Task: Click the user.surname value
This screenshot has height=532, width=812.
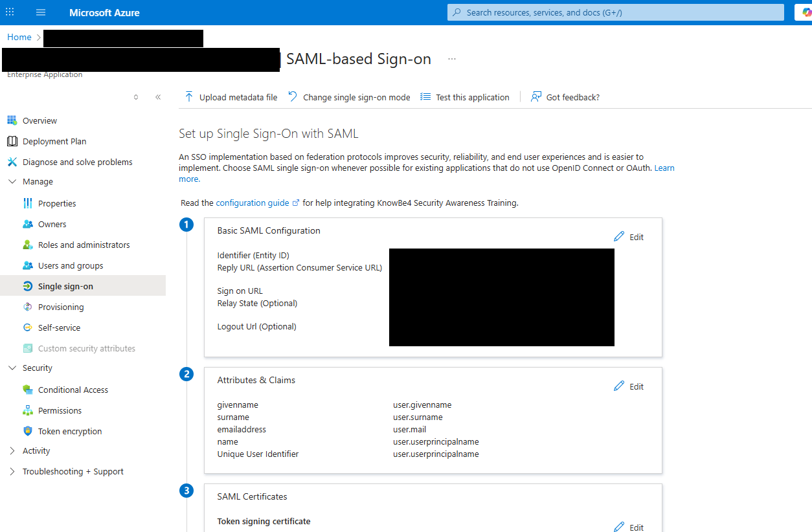Action: [418, 417]
